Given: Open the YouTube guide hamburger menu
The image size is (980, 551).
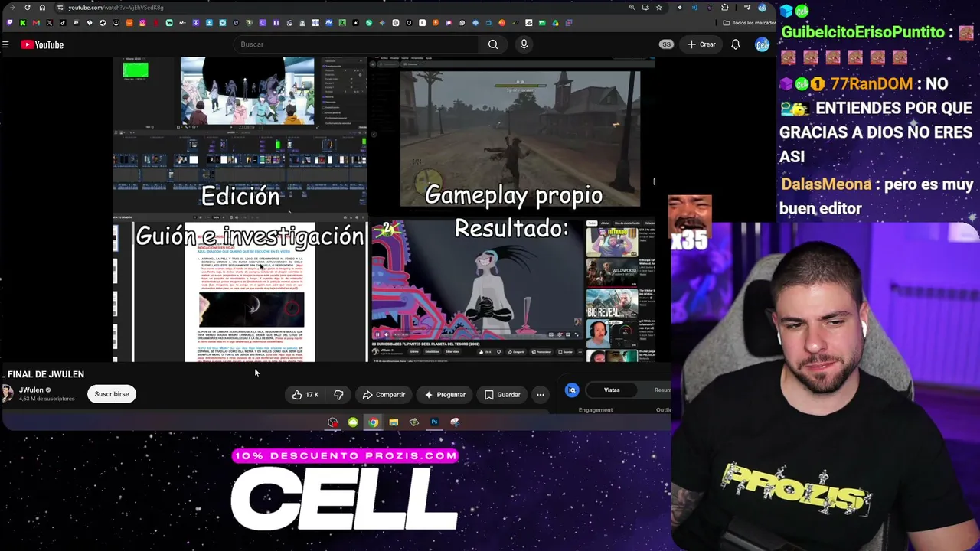Looking at the screenshot, I should pos(5,44).
